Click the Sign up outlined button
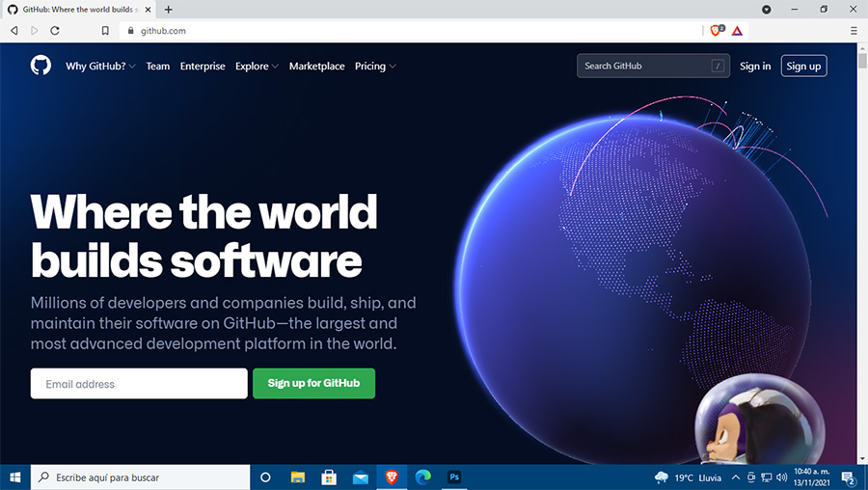Viewport: 868px width, 490px height. tap(803, 66)
